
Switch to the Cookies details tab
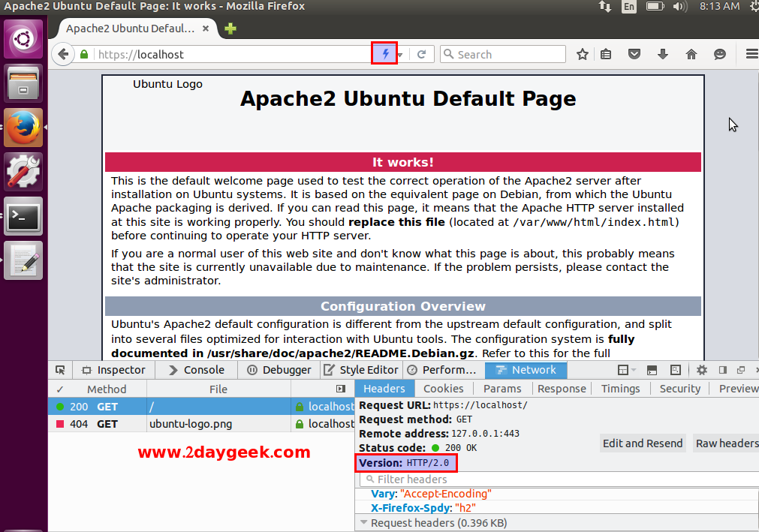coord(444,389)
